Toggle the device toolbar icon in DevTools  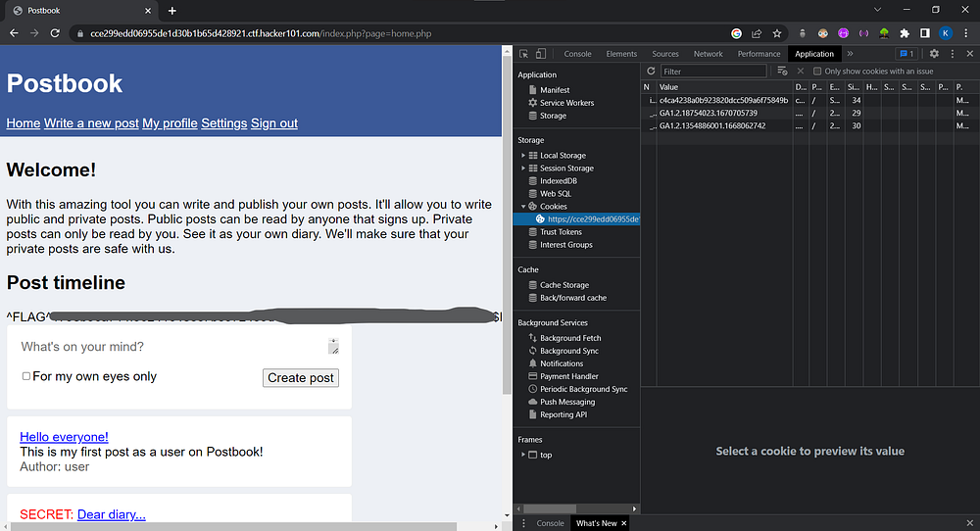pyautogui.click(x=540, y=54)
